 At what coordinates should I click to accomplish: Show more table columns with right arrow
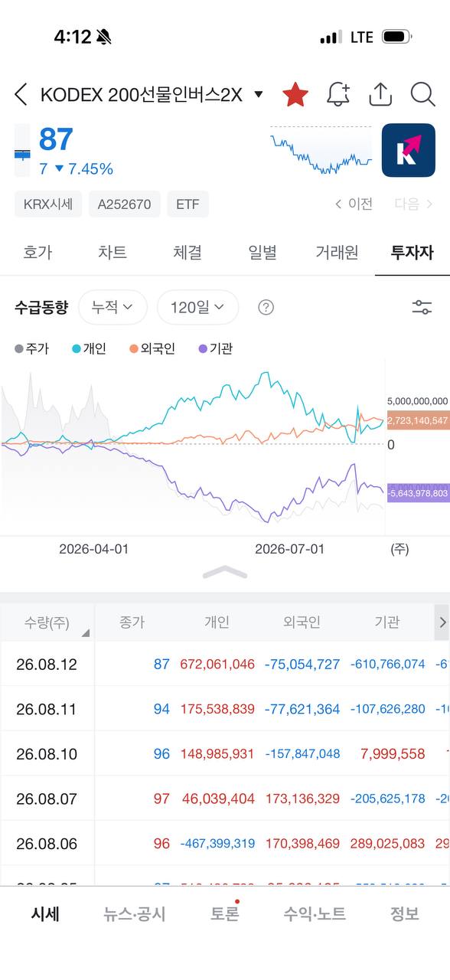(x=442, y=622)
